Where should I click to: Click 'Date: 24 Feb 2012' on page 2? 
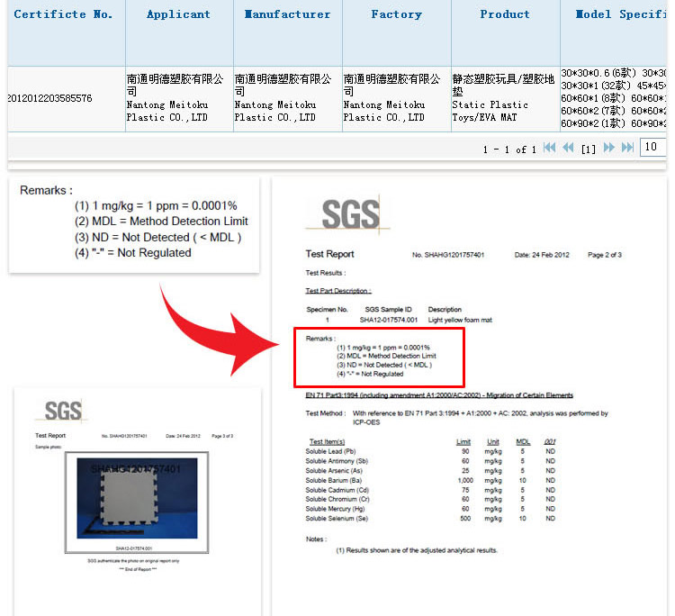click(542, 255)
